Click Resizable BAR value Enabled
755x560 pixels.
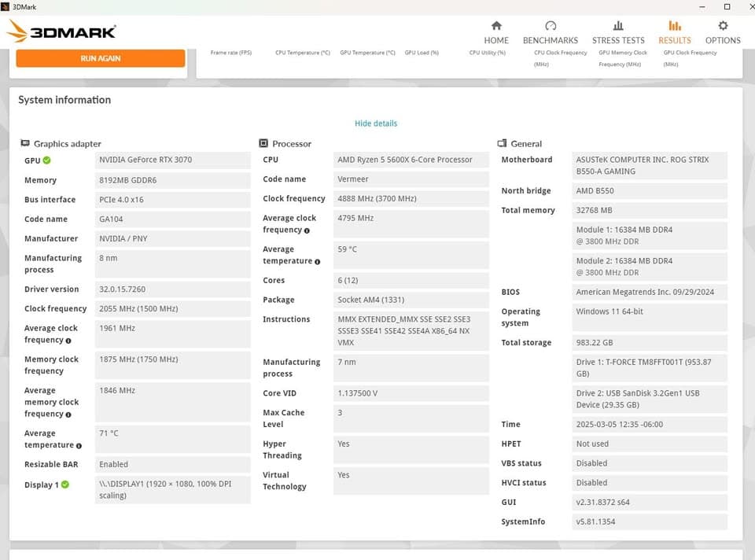coord(173,464)
